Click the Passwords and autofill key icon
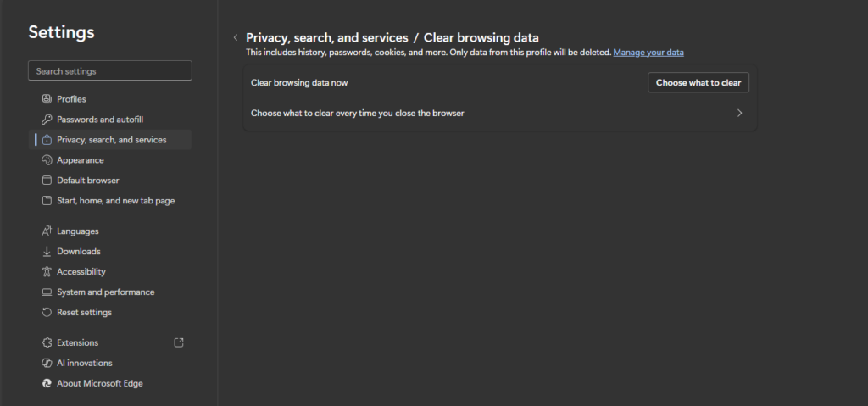Image resolution: width=868 pixels, height=406 pixels. pyautogui.click(x=47, y=120)
